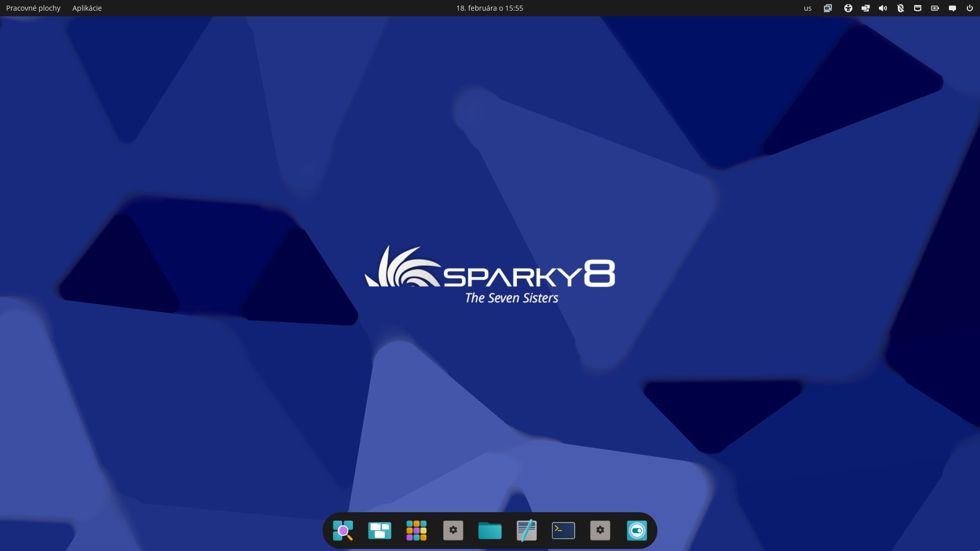Open the battery power tray indicator
Screen dimensions: 980x551
[935, 8]
